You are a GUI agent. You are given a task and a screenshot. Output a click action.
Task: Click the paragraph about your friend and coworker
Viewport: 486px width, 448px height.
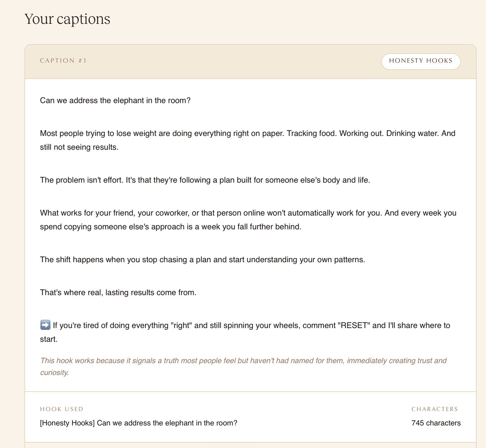[x=248, y=220]
